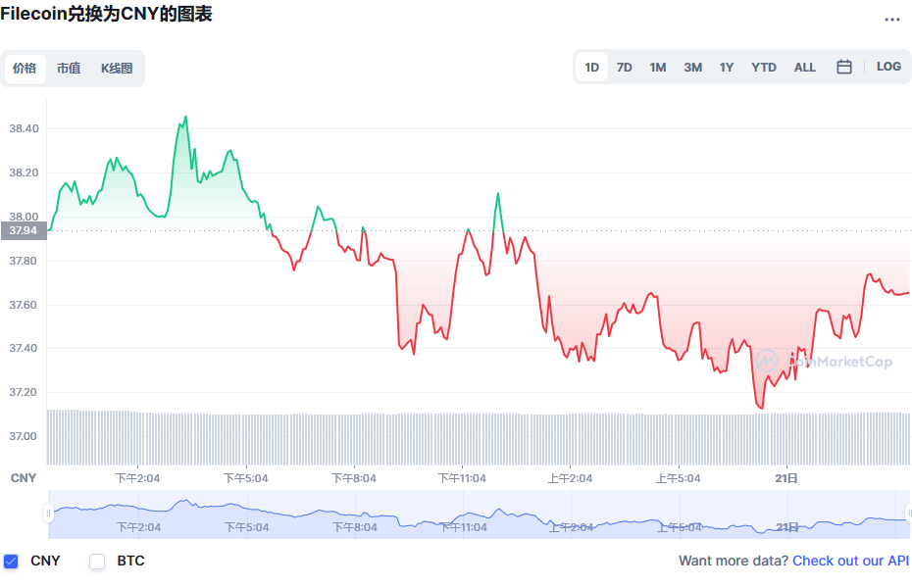Grab the left handle of range navigator
Viewport: 912px width, 588px height.
pyautogui.click(x=48, y=514)
